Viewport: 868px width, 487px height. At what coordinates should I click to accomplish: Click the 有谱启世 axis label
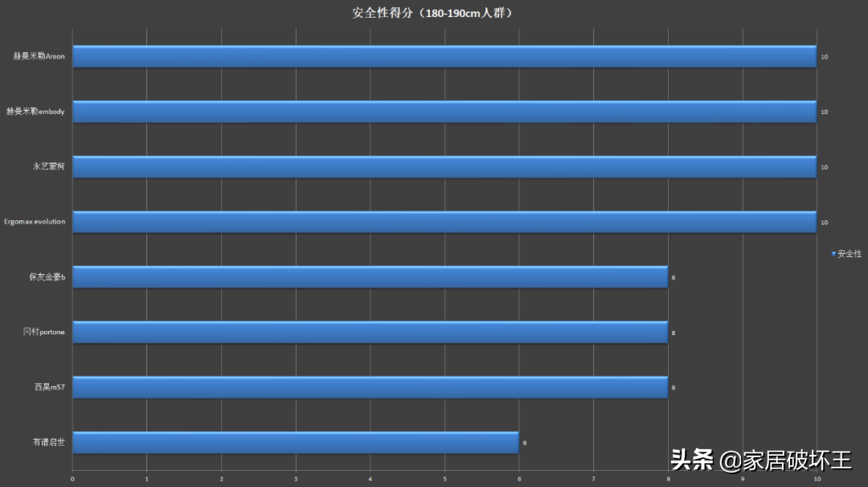49,442
